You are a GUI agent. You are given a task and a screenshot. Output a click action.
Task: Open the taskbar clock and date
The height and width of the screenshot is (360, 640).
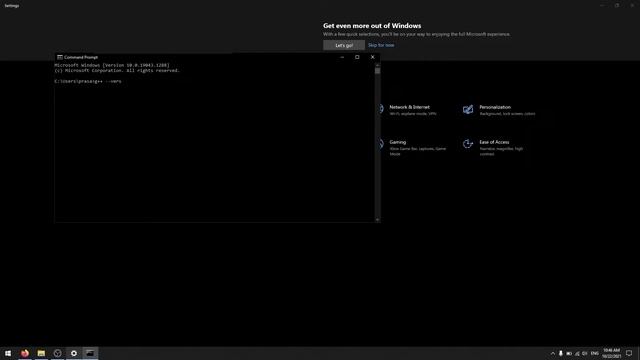tap(611, 353)
